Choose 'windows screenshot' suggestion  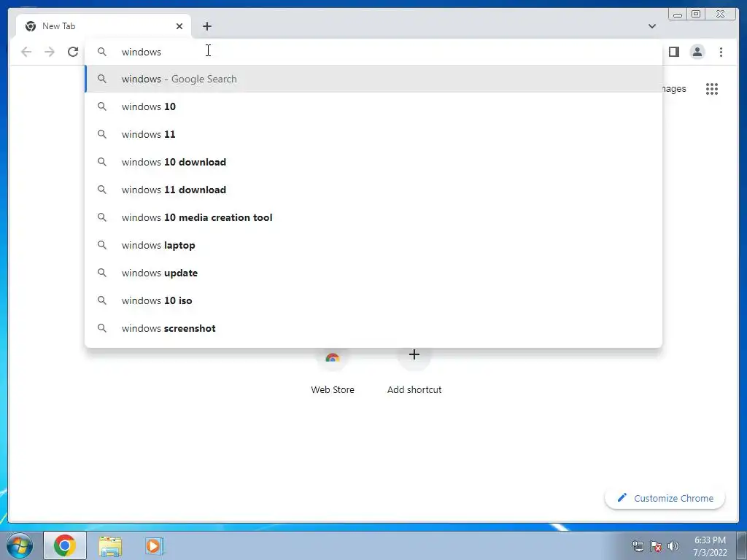click(x=373, y=328)
